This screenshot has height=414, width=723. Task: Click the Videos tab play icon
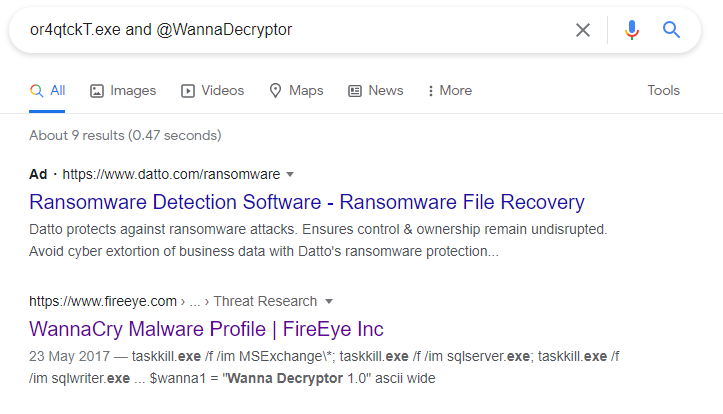click(188, 91)
